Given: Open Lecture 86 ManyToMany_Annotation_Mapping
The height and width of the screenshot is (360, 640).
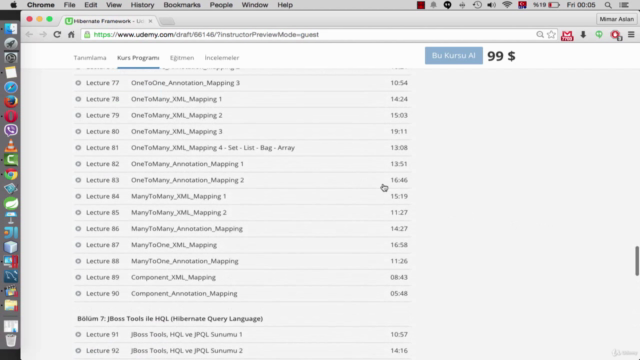Looking at the screenshot, I should 242,229.
